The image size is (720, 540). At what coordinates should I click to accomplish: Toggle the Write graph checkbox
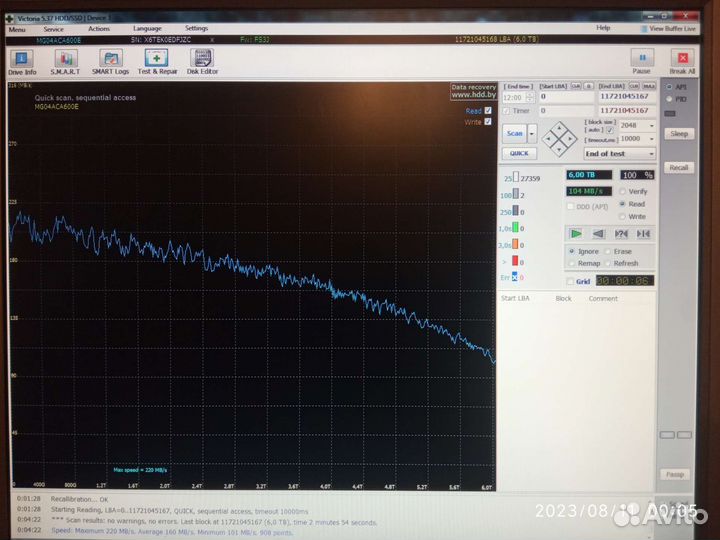pyautogui.click(x=488, y=122)
